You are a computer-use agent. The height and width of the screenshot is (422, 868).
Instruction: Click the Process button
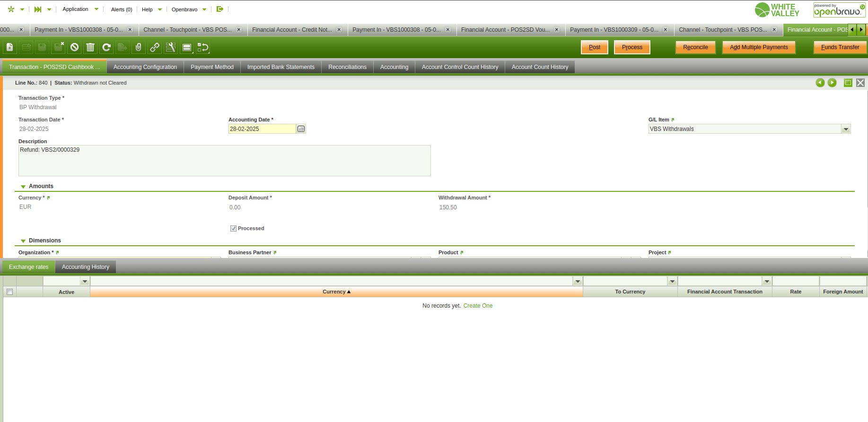632,47
